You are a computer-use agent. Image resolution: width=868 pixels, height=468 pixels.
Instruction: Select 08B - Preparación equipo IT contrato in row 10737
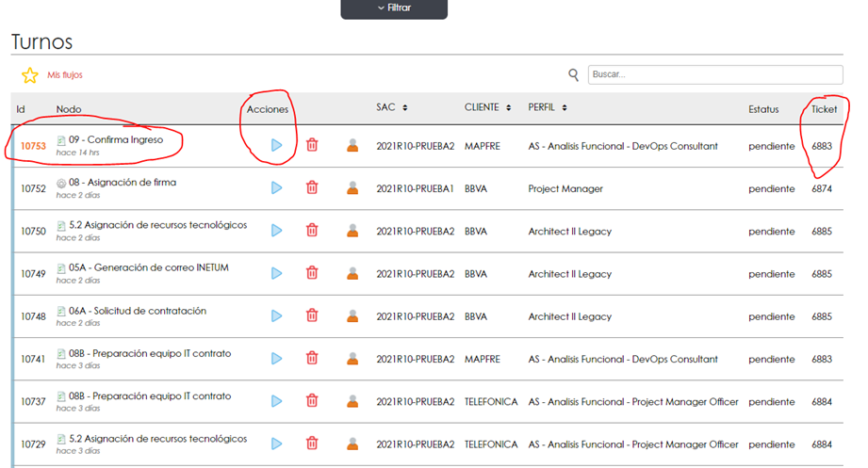(150, 396)
